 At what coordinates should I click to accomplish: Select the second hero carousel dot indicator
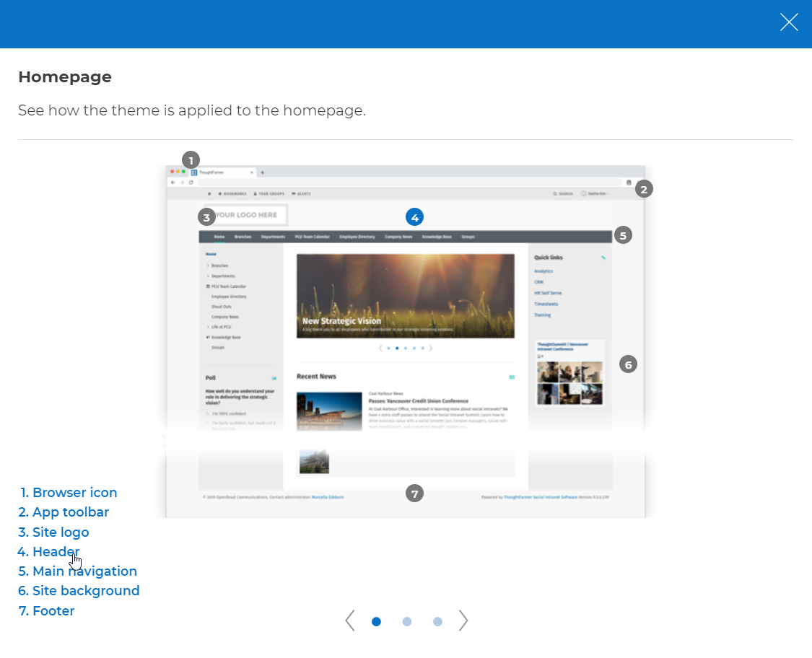(397, 347)
